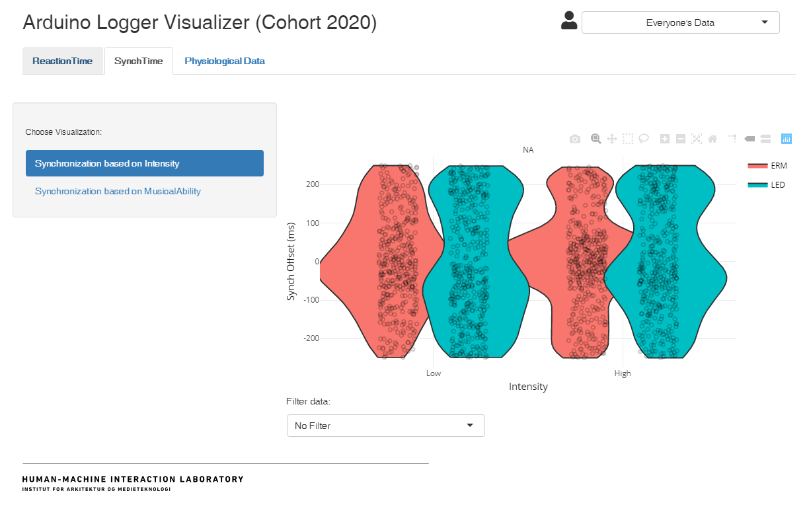The height and width of the screenshot is (532, 807).
Task: Switch to the ReactionTime tab
Action: tap(63, 60)
